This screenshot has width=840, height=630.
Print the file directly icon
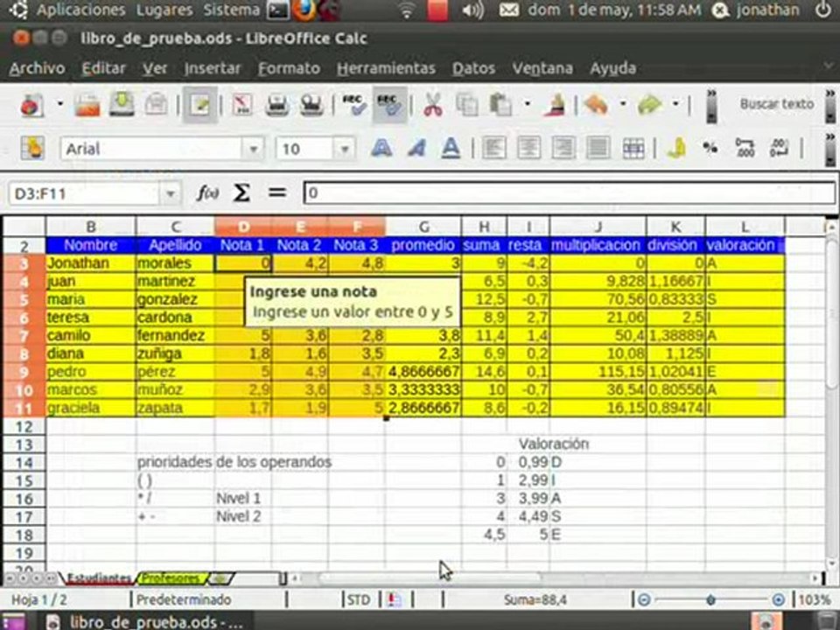pos(277,105)
